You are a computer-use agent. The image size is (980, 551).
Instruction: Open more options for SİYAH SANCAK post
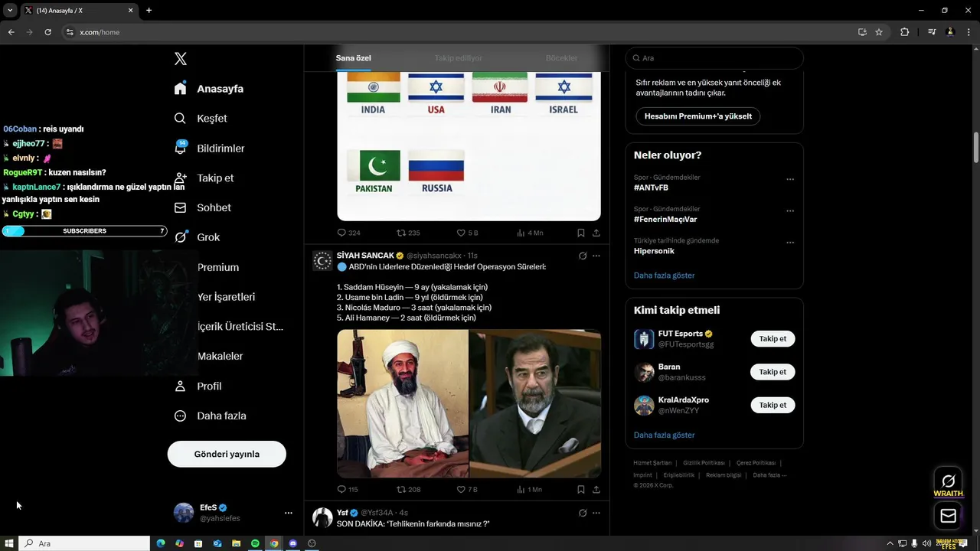click(596, 256)
